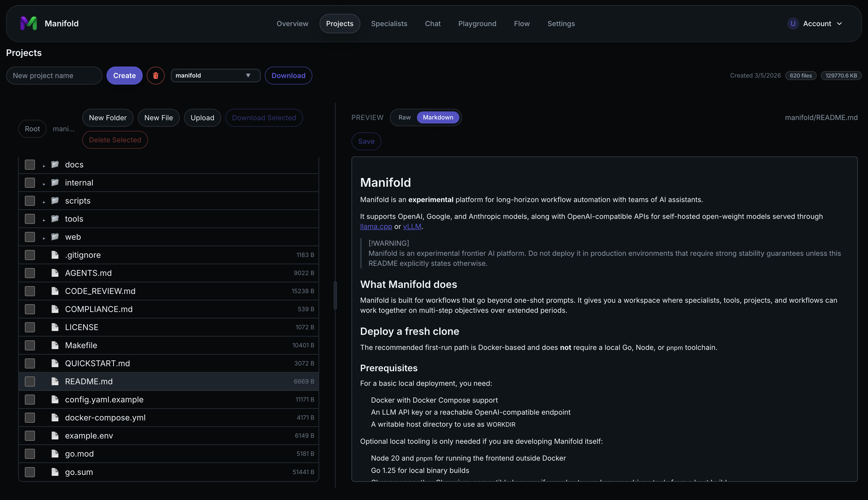Image resolution: width=868 pixels, height=500 pixels.
Task: Click the go.mod file icon
Action: [x=55, y=454]
